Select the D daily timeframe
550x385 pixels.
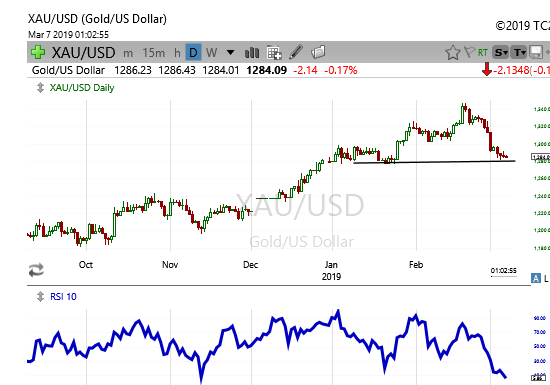(193, 53)
